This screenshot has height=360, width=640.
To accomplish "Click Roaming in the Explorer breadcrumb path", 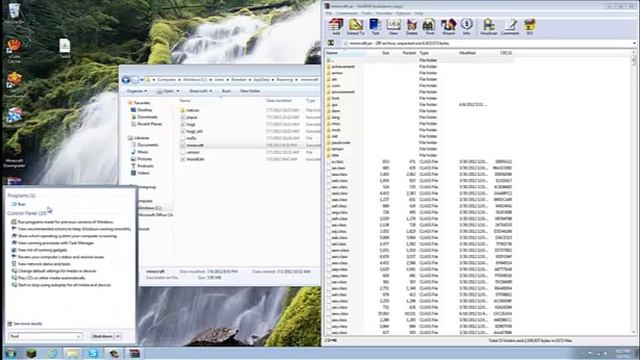I will click(x=284, y=80).
